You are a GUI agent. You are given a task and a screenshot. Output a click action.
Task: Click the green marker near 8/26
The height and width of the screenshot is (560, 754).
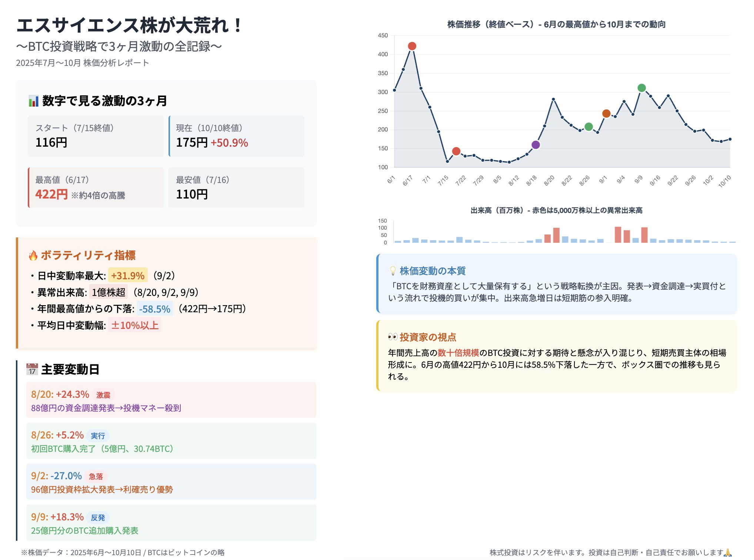588,127
